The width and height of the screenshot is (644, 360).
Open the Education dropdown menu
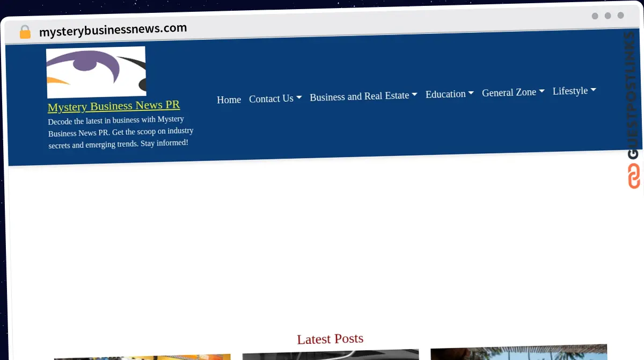point(450,94)
